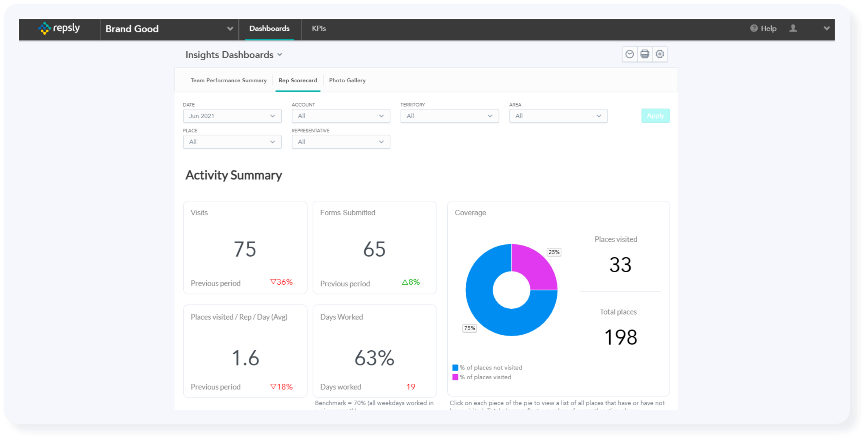Expand the Account filter dropdown

click(341, 116)
